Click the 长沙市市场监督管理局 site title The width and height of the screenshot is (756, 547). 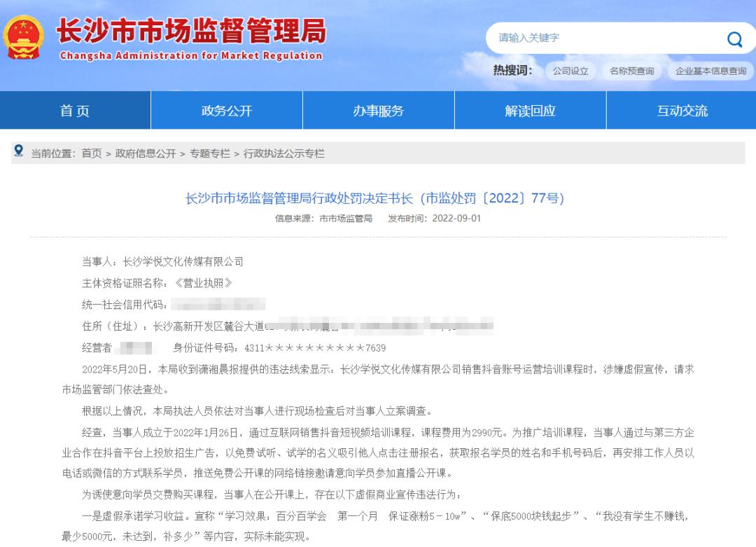tap(191, 31)
